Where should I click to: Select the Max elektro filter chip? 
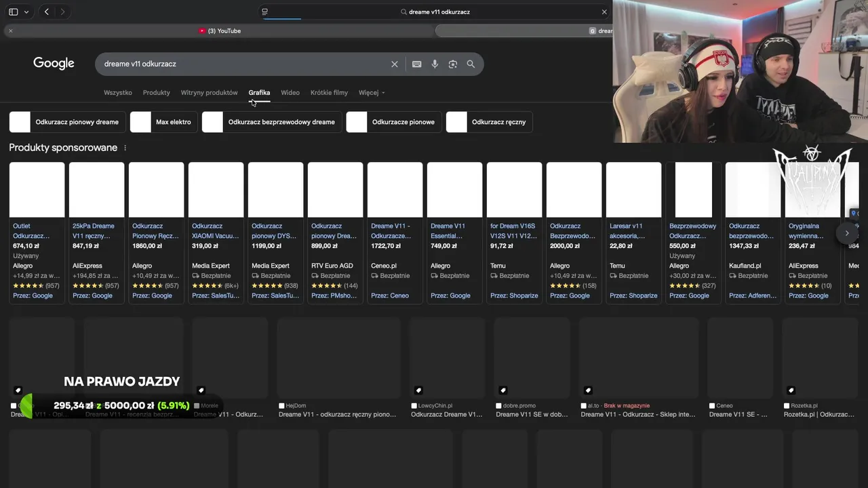(163, 122)
